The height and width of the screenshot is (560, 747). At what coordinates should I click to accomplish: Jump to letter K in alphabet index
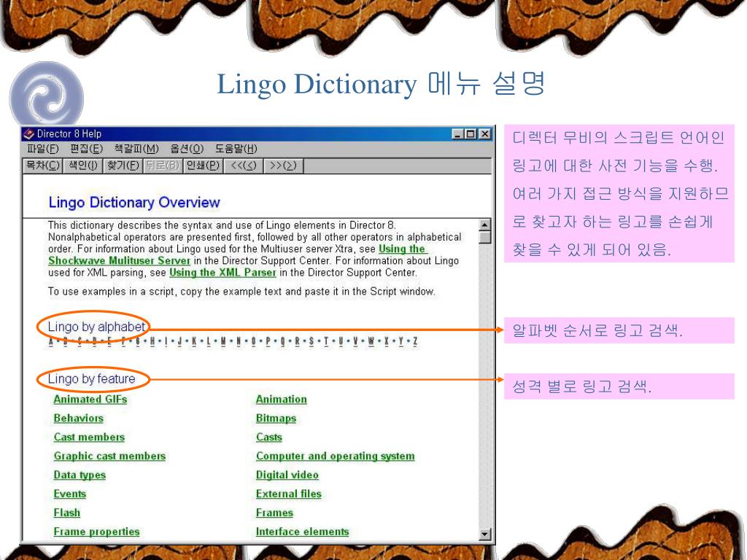tap(194, 341)
